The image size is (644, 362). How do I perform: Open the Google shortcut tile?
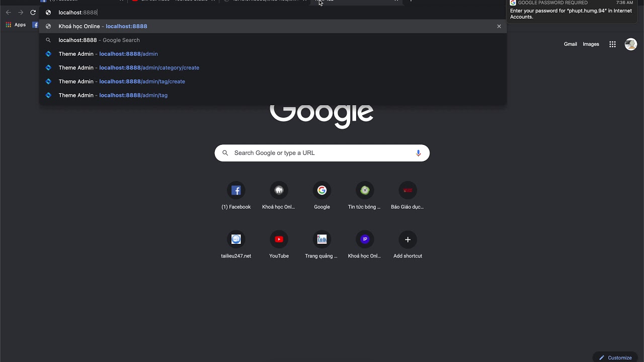322,196
